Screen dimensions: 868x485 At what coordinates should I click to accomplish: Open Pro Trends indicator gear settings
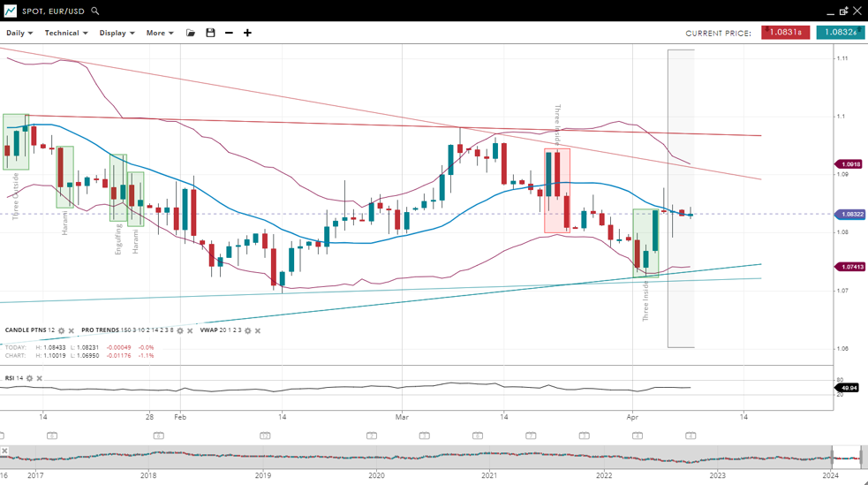180,330
